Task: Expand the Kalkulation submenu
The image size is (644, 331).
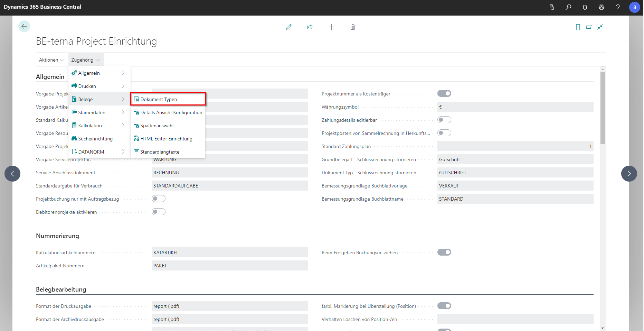Action: pyautogui.click(x=98, y=126)
